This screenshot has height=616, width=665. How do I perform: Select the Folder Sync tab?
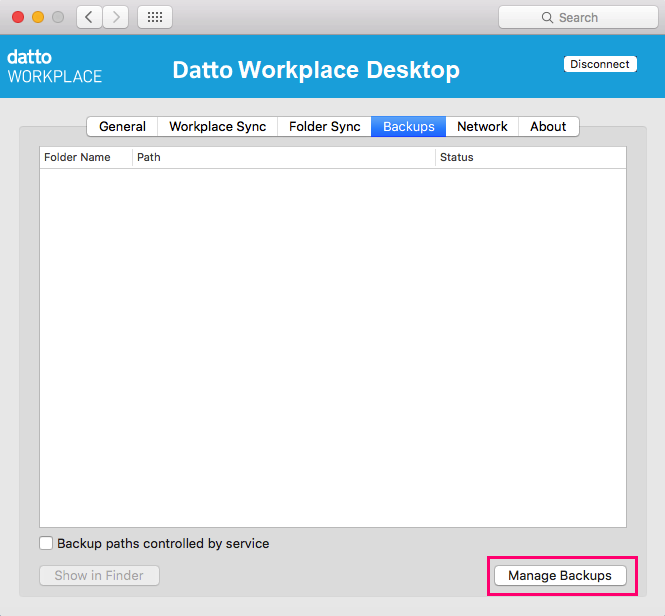(324, 126)
